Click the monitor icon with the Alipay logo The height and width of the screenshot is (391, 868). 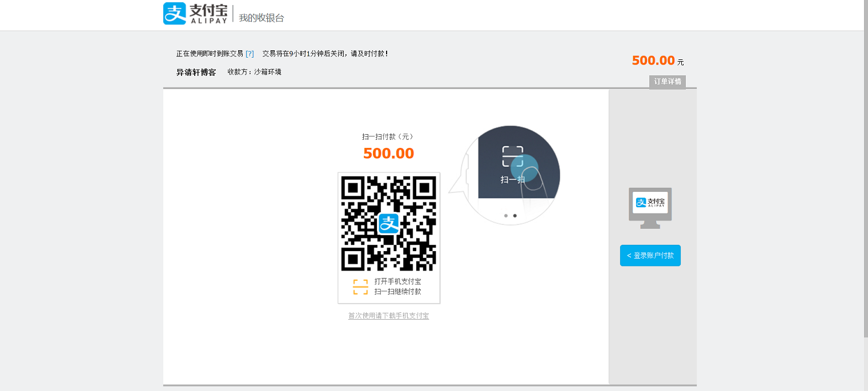(x=650, y=208)
